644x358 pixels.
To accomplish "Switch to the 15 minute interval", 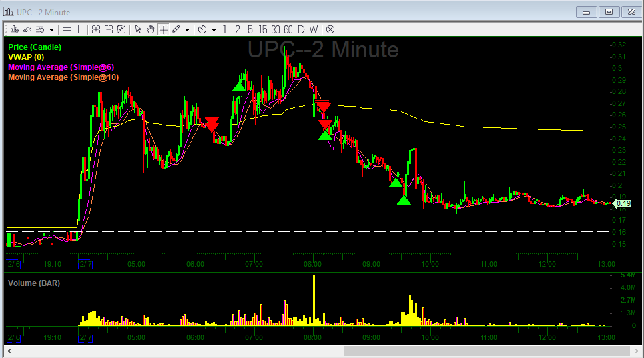I will (263, 29).
